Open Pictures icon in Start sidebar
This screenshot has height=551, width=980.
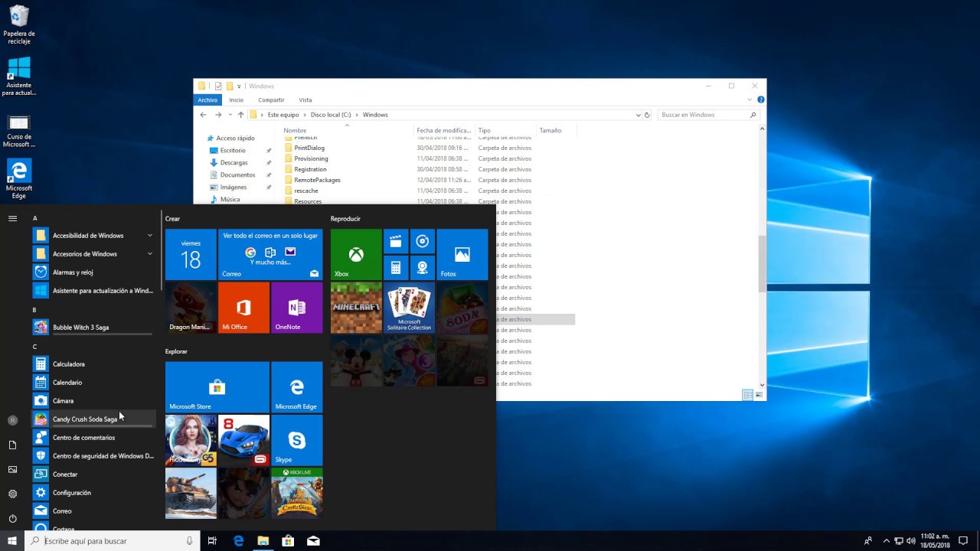[12, 469]
